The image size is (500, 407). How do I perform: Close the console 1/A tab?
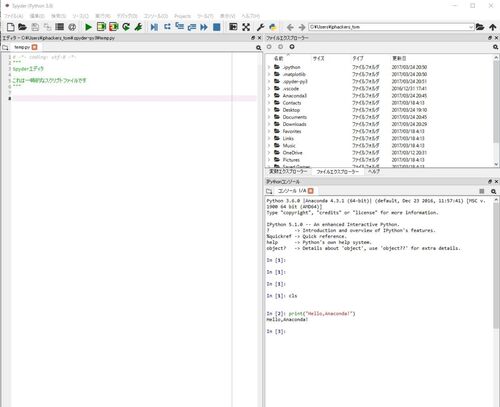(311, 191)
